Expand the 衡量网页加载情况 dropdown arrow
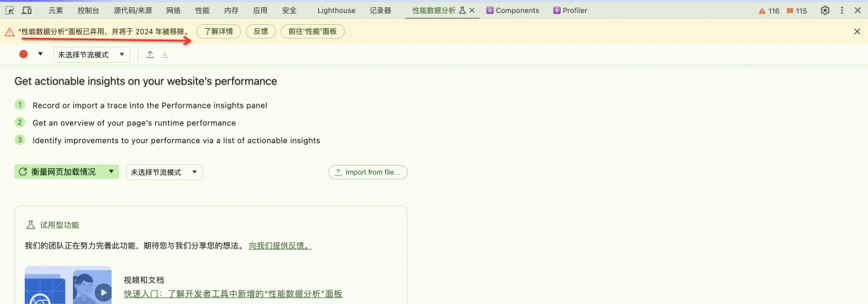868x304 pixels. click(111, 172)
